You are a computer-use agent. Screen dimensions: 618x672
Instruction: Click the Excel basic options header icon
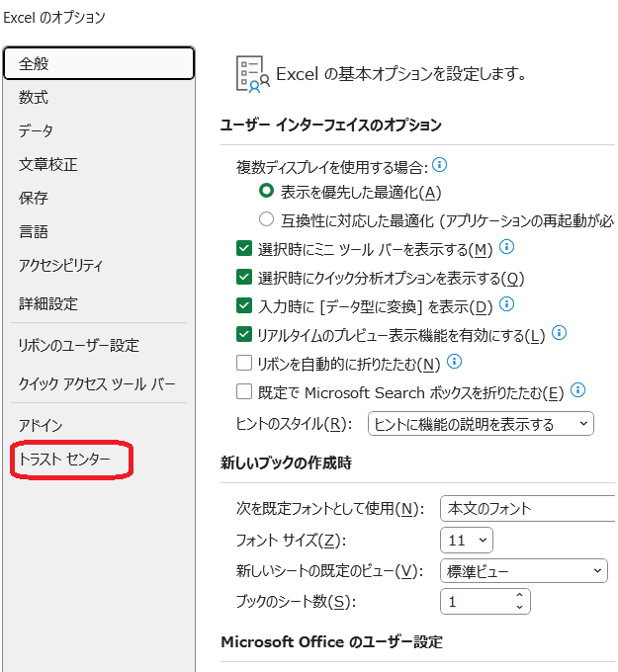point(252,74)
